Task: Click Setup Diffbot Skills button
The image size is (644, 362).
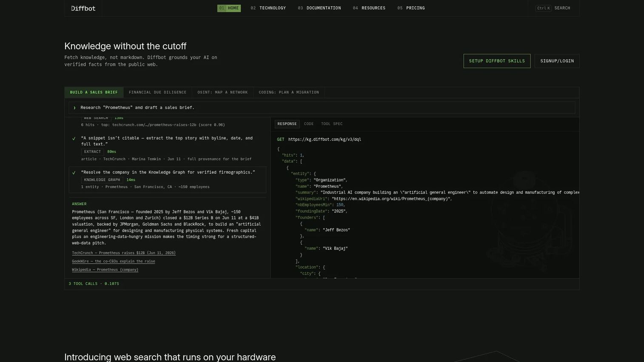Action: [x=497, y=61]
